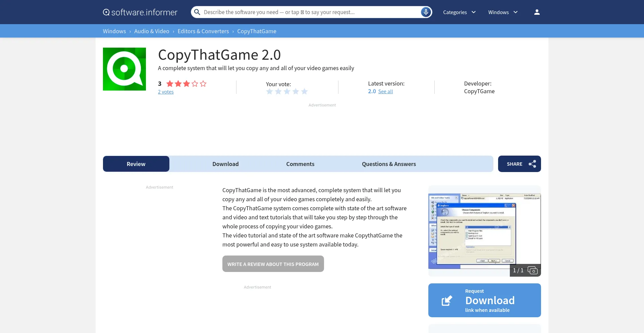Click WRITE A REVIEW ABOUT THIS PROGRAM
The image size is (644, 333).
pyautogui.click(x=273, y=264)
